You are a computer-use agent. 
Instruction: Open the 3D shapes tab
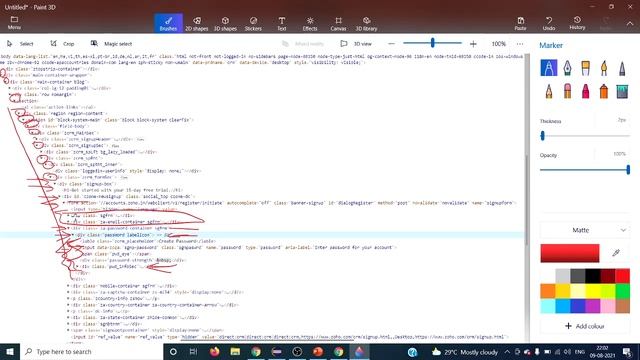(x=225, y=24)
